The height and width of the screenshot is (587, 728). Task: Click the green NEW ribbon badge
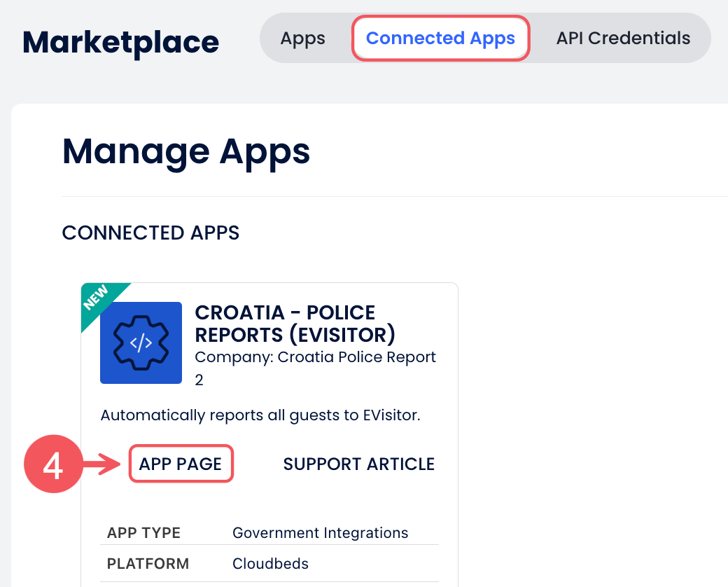pyautogui.click(x=99, y=299)
